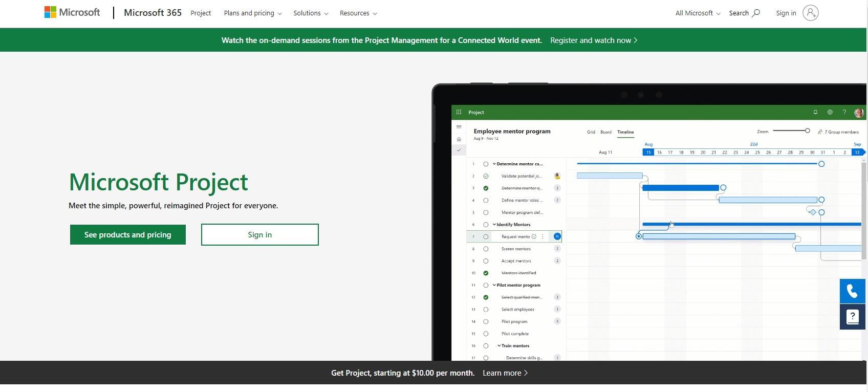
Task: Open the settings gear in Project header
Action: click(x=830, y=112)
